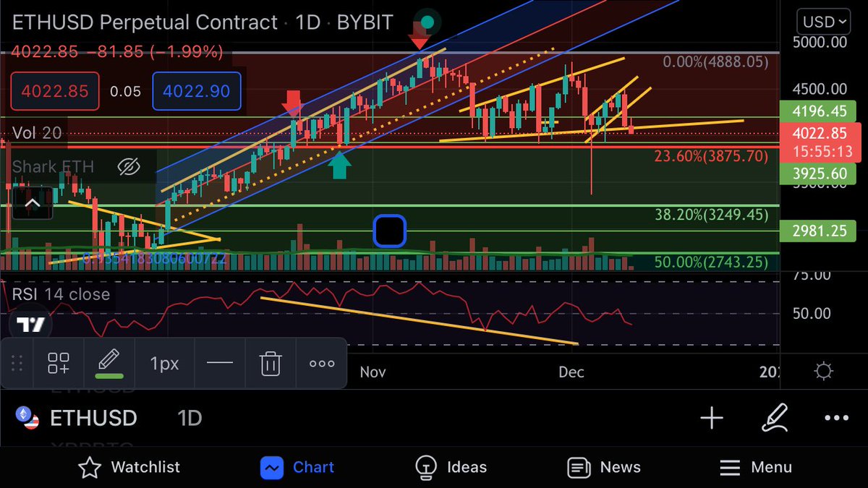Viewport: 868px width, 488px height.
Task: Select the pencil color tool
Action: click(x=110, y=363)
